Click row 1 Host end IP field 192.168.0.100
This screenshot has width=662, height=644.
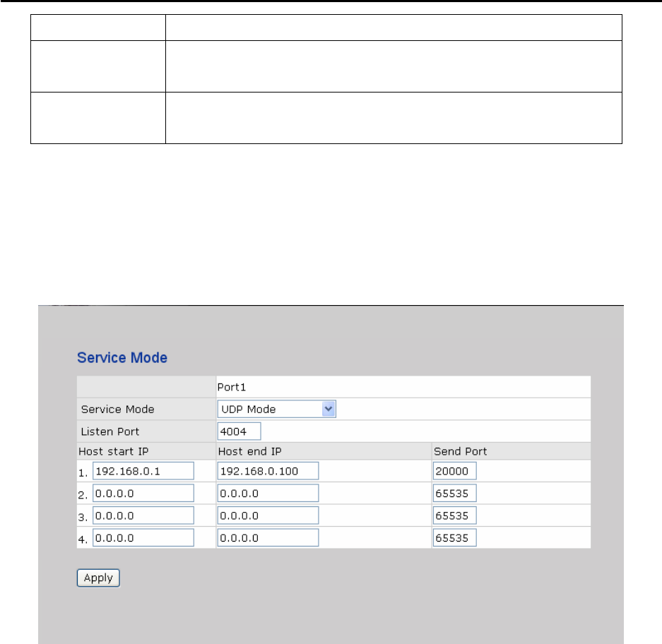268,471
